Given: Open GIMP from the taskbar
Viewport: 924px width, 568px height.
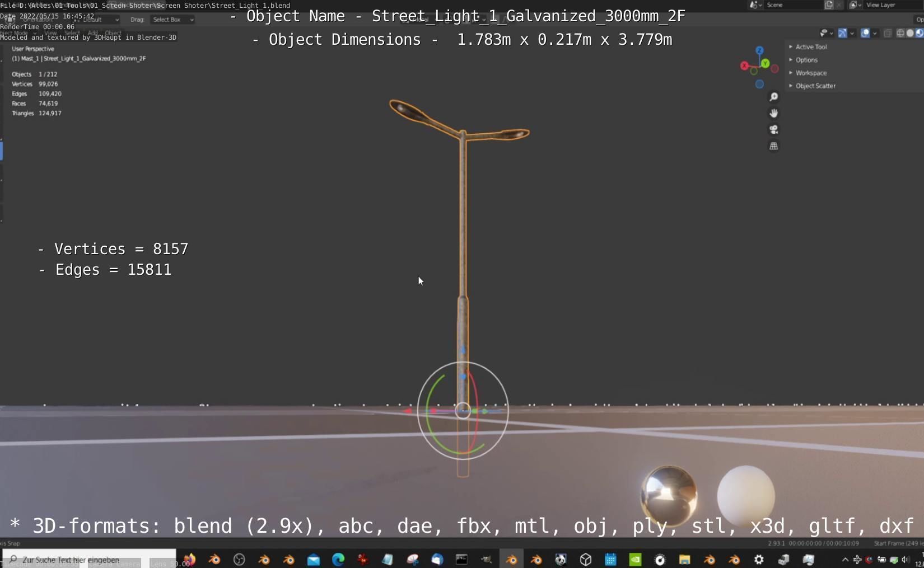Looking at the screenshot, I should [486, 559].
